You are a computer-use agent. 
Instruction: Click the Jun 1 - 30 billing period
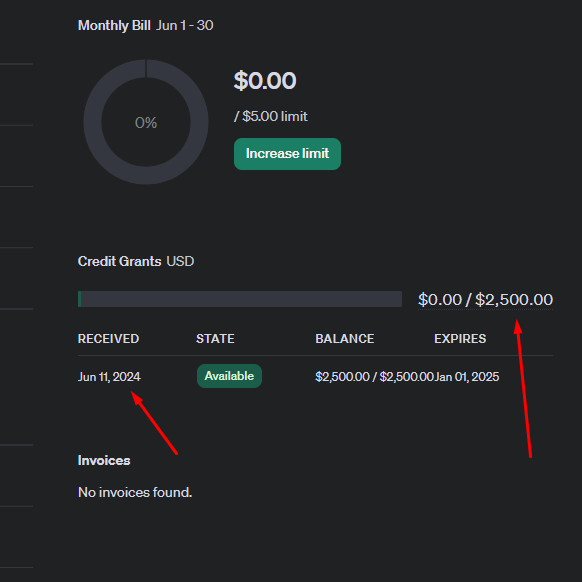point(185,26)
